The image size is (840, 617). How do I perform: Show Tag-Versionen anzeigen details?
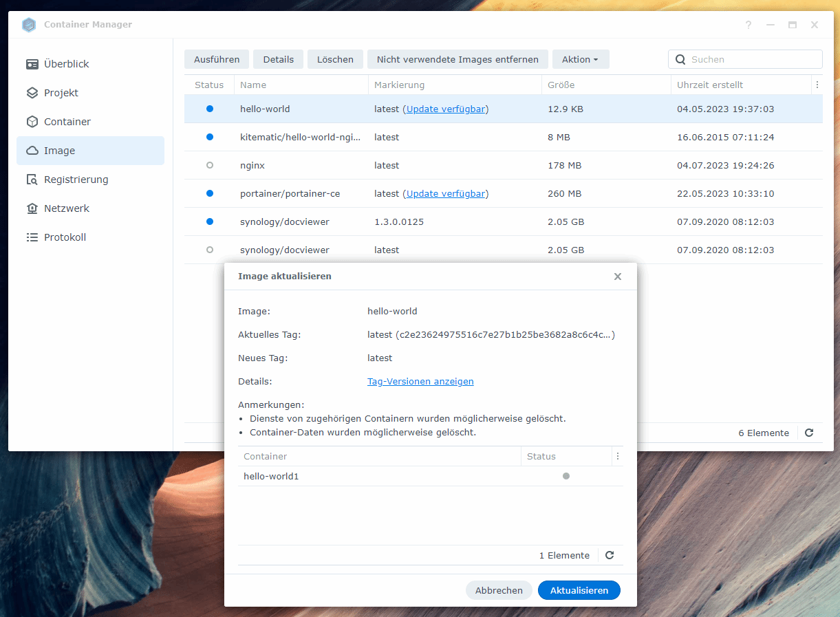point(420,381)
